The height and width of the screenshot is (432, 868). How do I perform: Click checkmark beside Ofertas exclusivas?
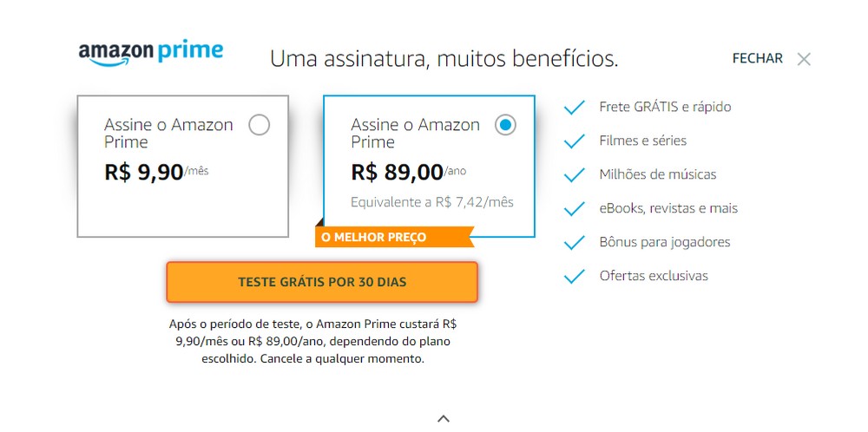click(574, 277)
